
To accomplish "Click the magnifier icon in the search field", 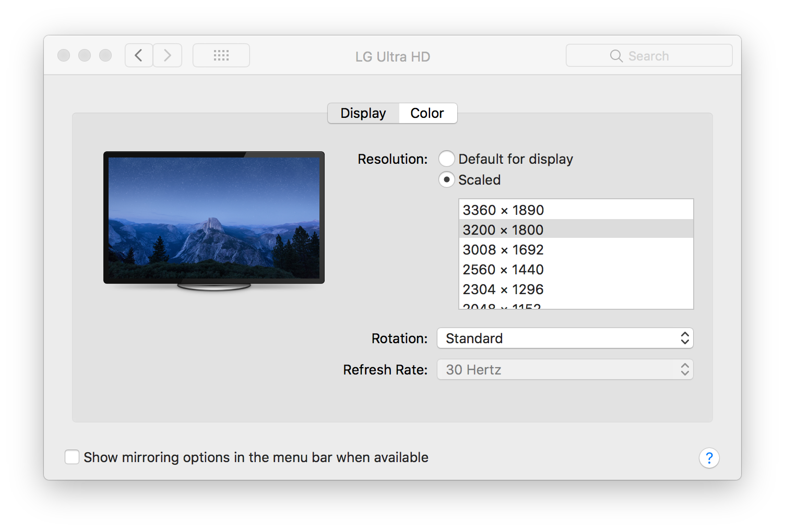I will pos(616,56).
